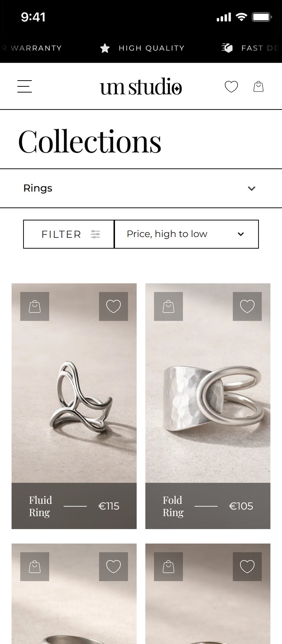Viewport: 282px width, 644px height.
Task: Expand the Rings collection dropdown
Action: click(141, 188)
